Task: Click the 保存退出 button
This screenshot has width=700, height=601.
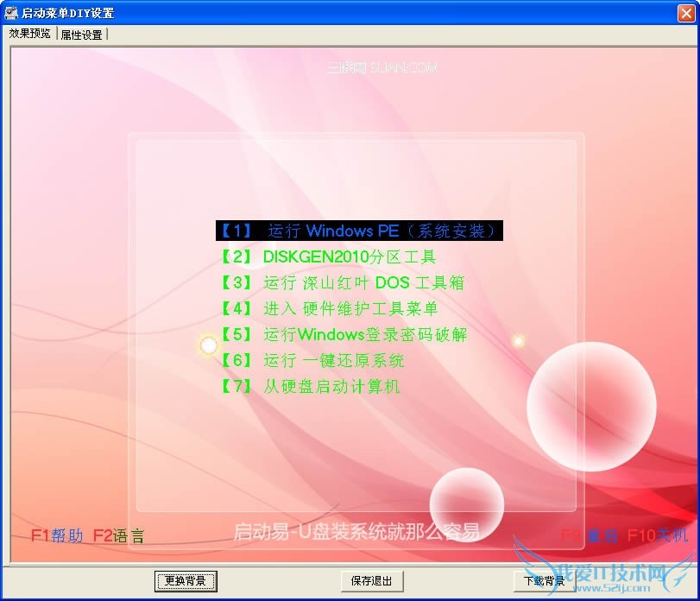Action: point(372,581)
